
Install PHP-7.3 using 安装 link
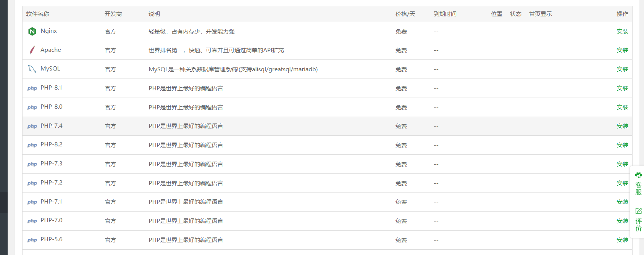[x=622, y=164]
